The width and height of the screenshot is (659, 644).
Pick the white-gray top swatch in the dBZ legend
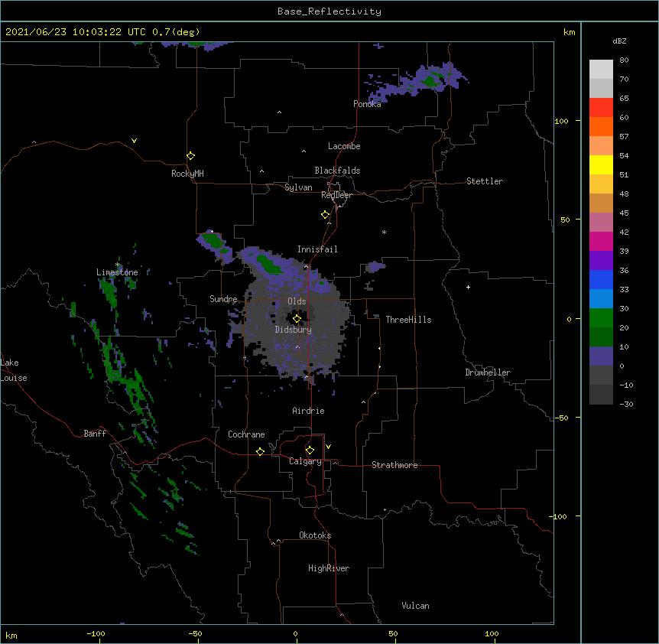click(601, 70)
